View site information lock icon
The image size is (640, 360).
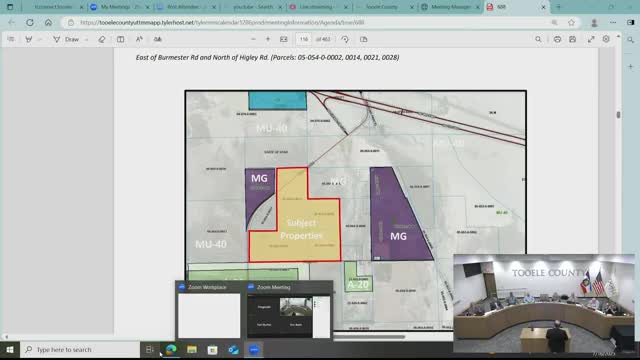click(x=71, y=23)
